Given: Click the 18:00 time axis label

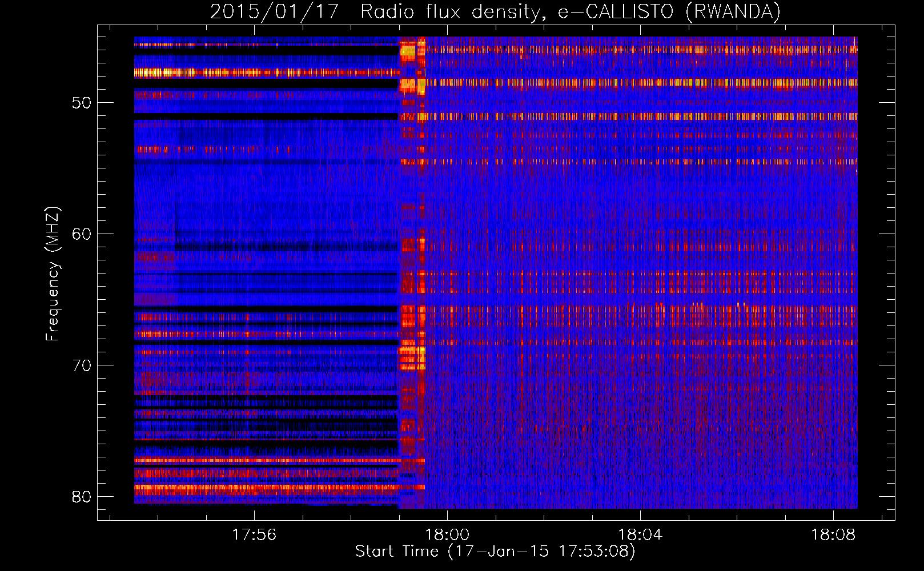Looking at the screenshot, I should click(x=447, y=534).
